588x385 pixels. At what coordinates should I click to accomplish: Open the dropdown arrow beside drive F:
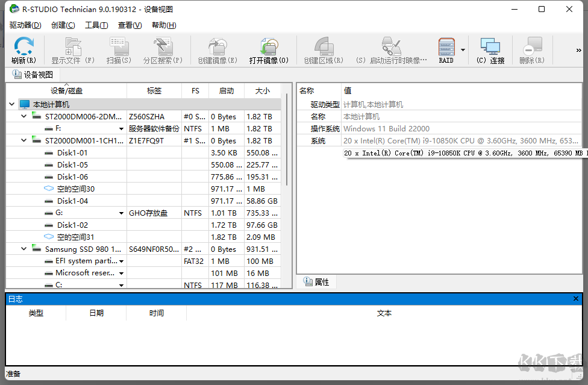[x=120, y=128]
